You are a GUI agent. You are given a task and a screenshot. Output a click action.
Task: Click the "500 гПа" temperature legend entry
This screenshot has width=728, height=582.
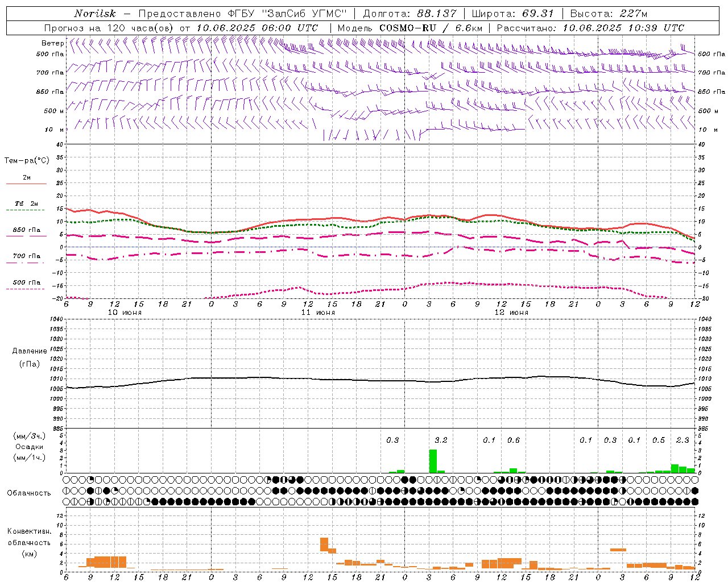pyautogui.click(x=26, y=282)
